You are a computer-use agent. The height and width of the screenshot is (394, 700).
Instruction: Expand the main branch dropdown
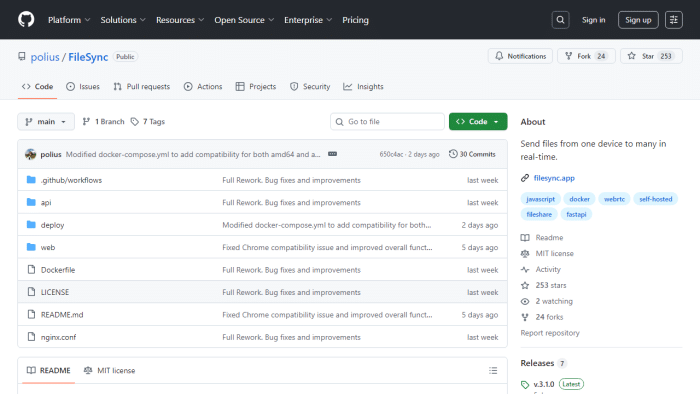(46, 121)
